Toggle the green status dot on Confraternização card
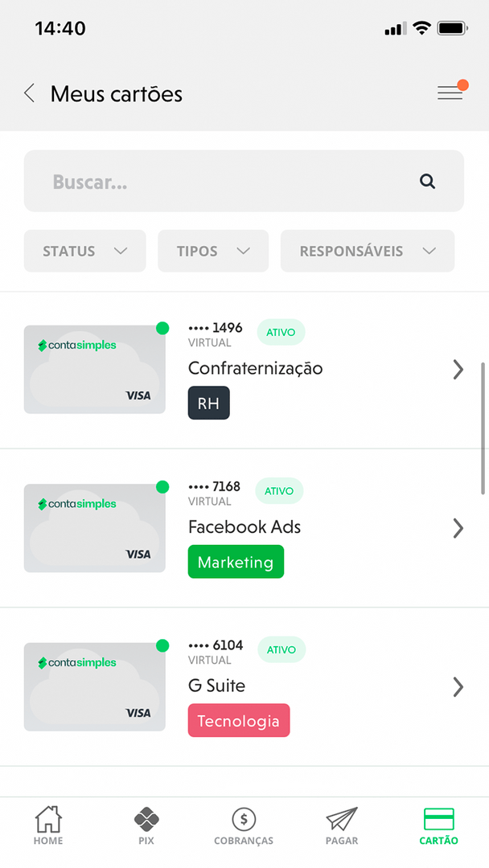The image size is (489, 868). (162, 328)
